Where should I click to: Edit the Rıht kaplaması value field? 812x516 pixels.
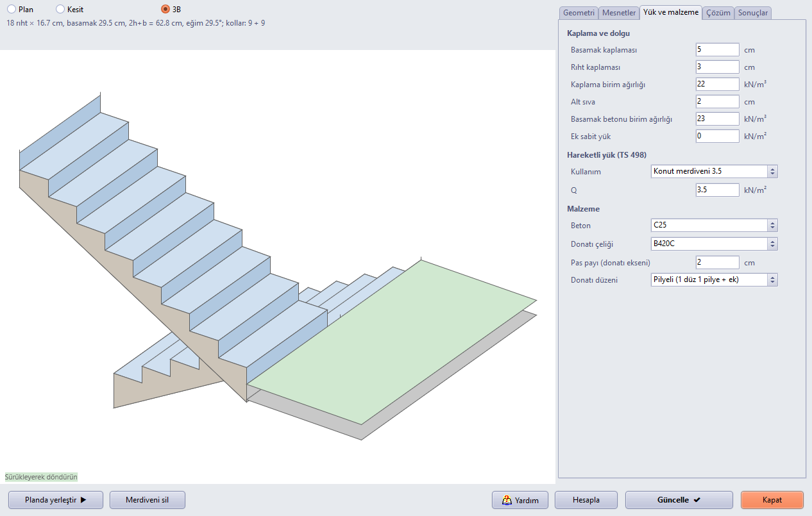pos(718,67)
